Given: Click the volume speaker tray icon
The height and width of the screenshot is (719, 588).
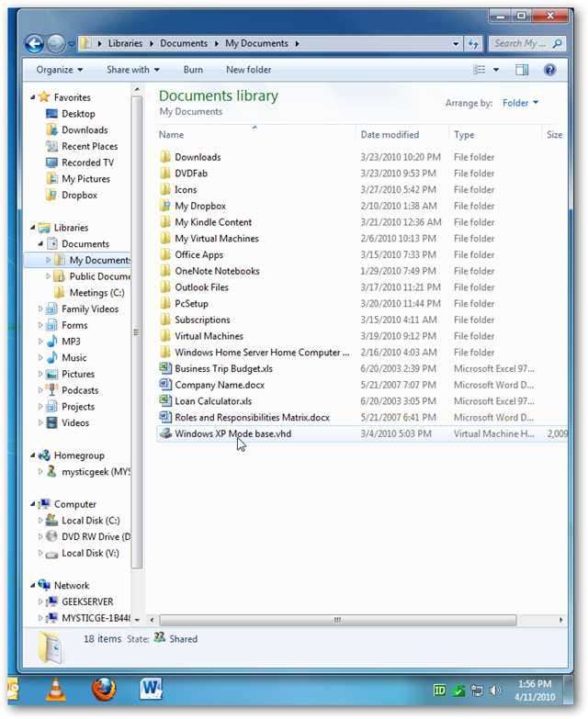Looking at the screenshot, I should [495, 690].
